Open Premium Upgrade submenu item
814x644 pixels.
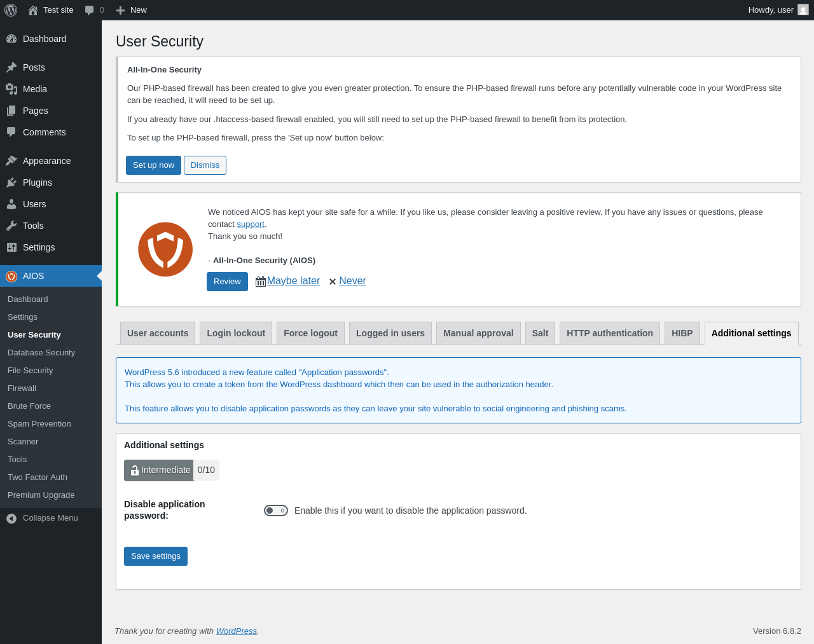pos(51,495)
